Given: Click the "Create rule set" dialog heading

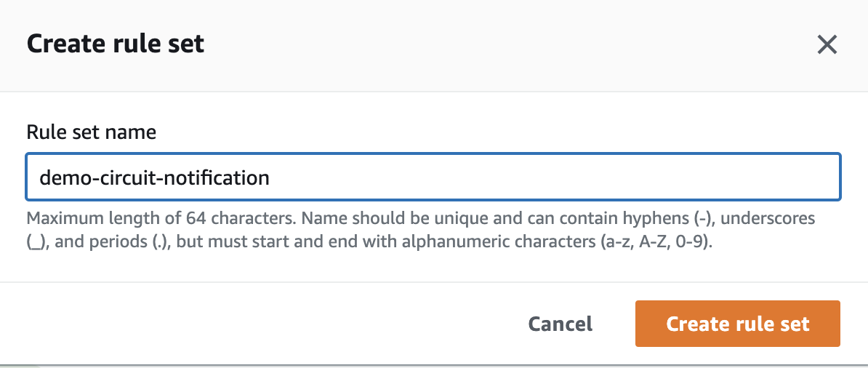Looking at the screenshot, I should click(116, 44).
